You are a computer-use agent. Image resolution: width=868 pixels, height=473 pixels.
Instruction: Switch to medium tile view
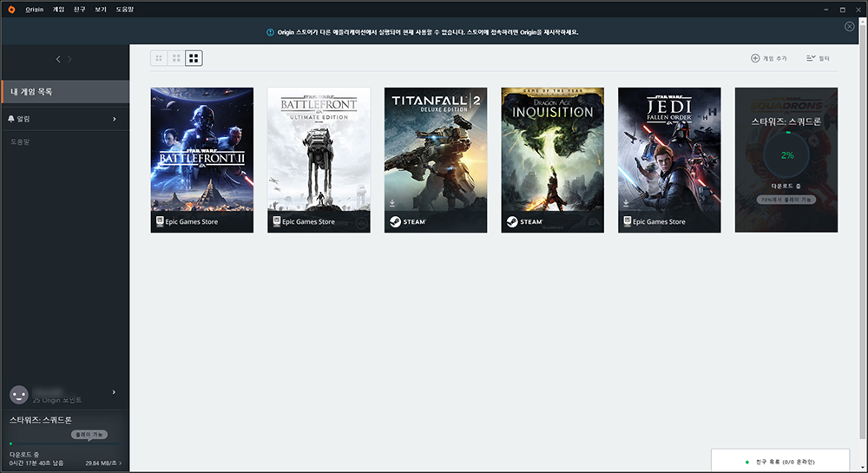[176, 58]
